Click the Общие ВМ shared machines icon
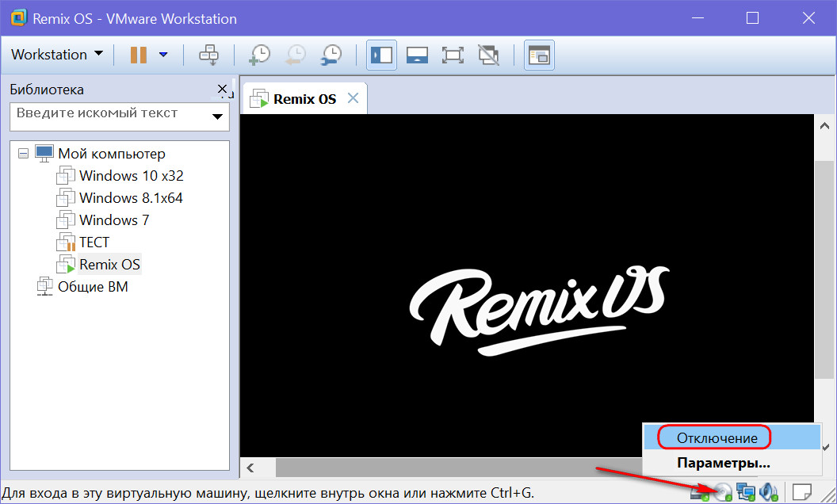837x504 pixels. [44, 287]
